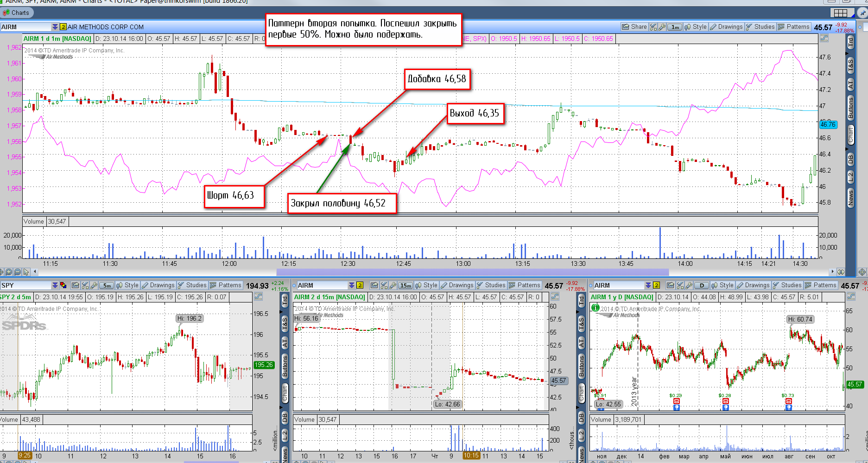Click the main chart AIRM symbol field
This screenshot has height=463, width=868.
click(25, 27)
